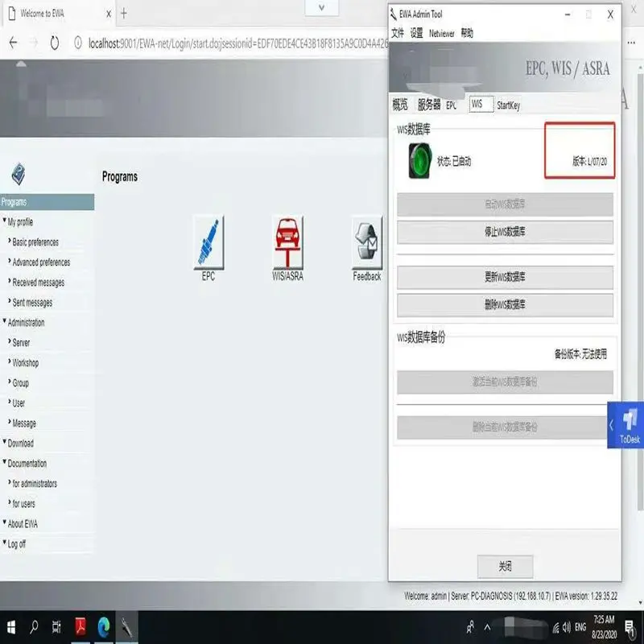The image size is (644, 644).
Task: Click the site info icon in address bar
Action: [77, 43]
